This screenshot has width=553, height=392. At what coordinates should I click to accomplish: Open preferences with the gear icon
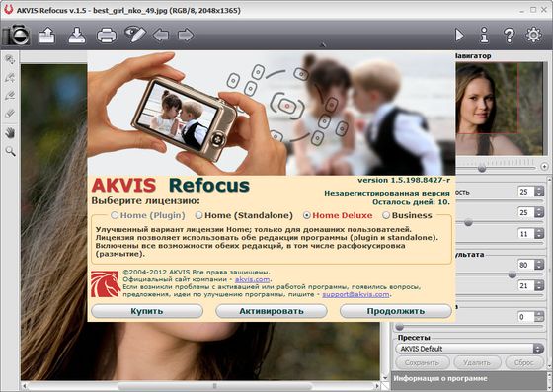coord(533,35)
